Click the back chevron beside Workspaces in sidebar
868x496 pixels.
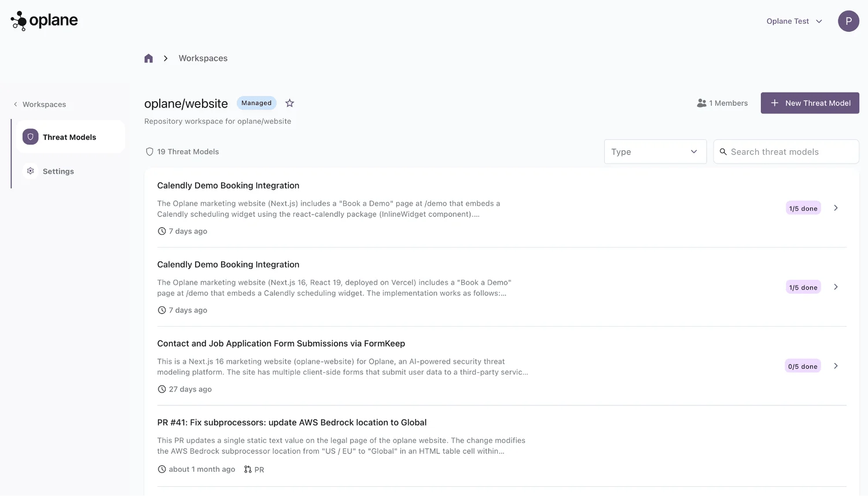tap(16, 105)
